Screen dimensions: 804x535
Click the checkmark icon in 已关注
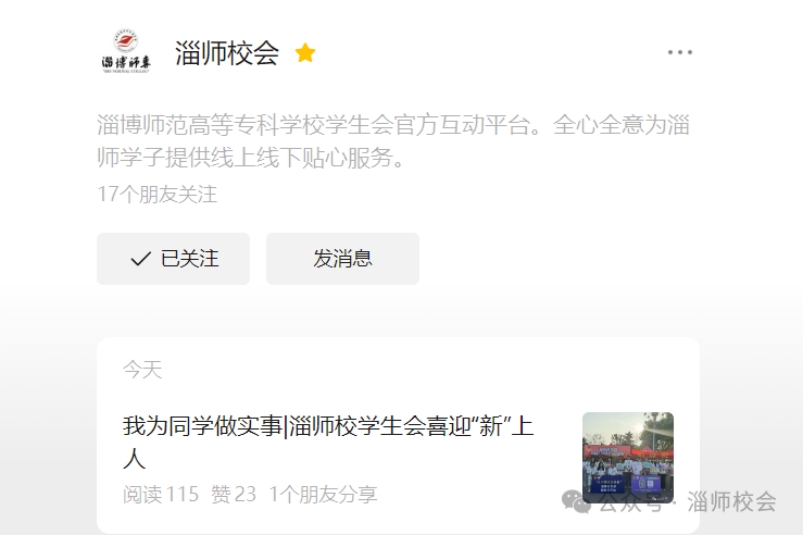[x=140, y=259]
